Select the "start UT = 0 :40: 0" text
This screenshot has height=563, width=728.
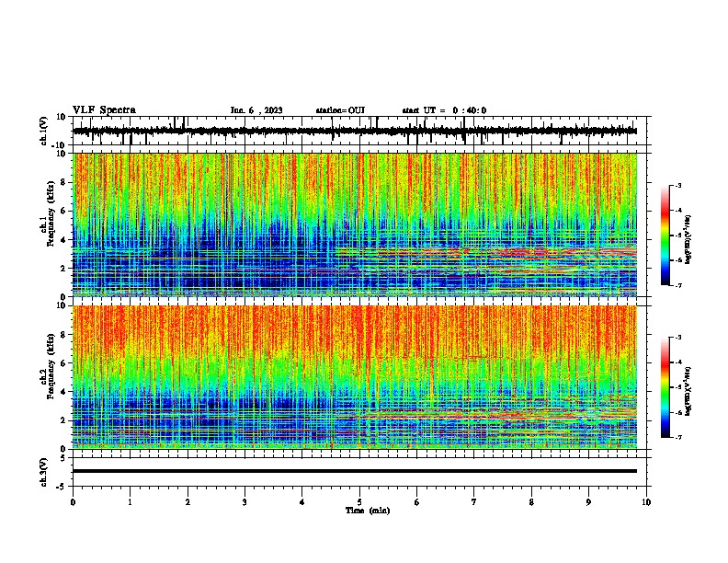[444, 110]
